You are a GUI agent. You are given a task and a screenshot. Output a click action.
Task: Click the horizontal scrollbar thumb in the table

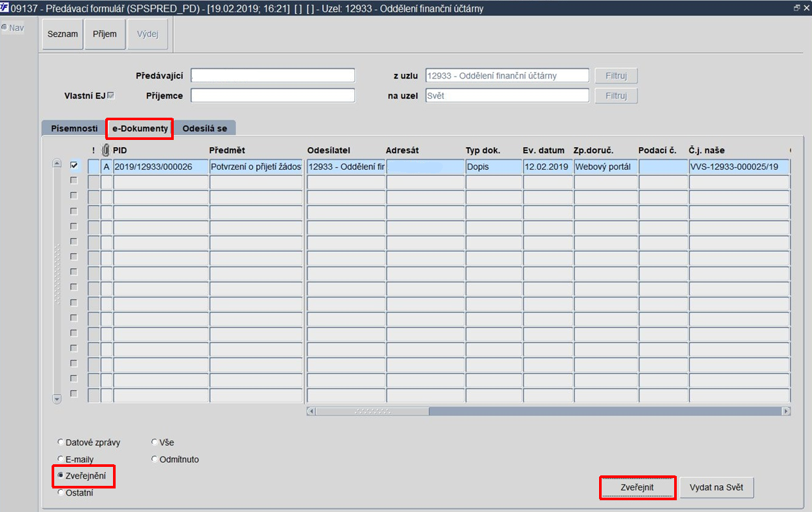(x=372, y=411)
